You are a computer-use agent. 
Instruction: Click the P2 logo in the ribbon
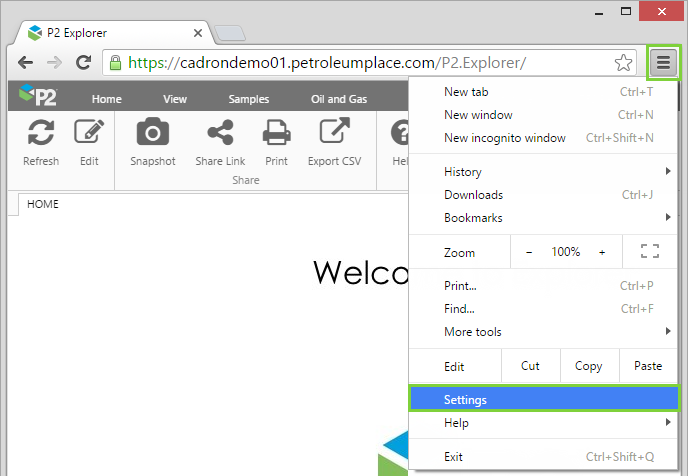coord(38,95)
